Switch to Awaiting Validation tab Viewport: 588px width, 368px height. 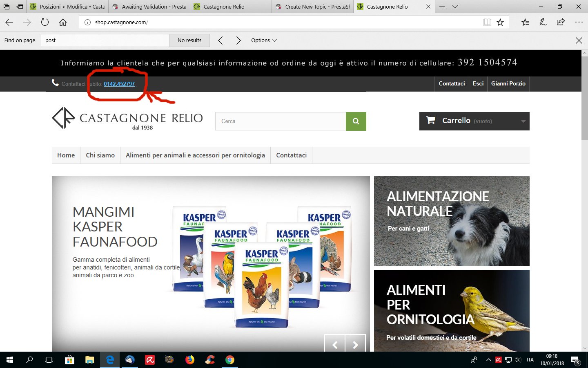[x=149, y=7]
